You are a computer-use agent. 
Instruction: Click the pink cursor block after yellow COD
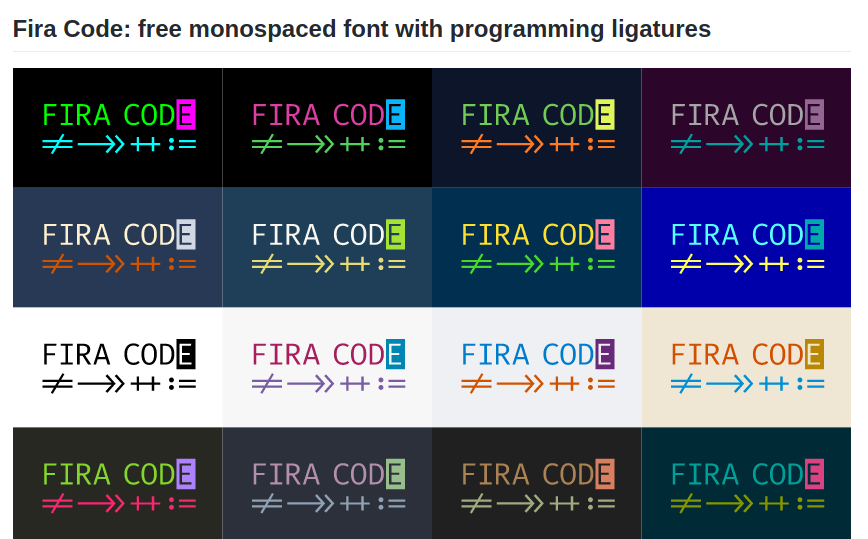click(604, 235)
